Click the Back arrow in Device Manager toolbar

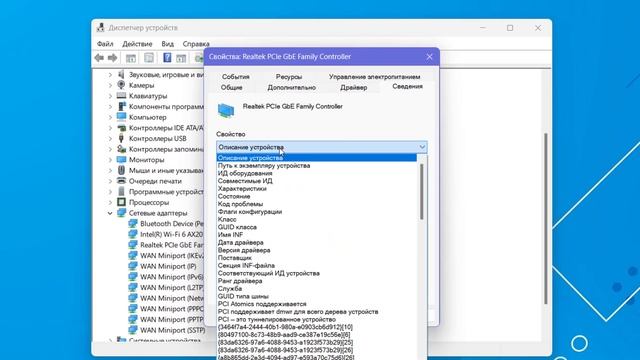click(99, 58)
